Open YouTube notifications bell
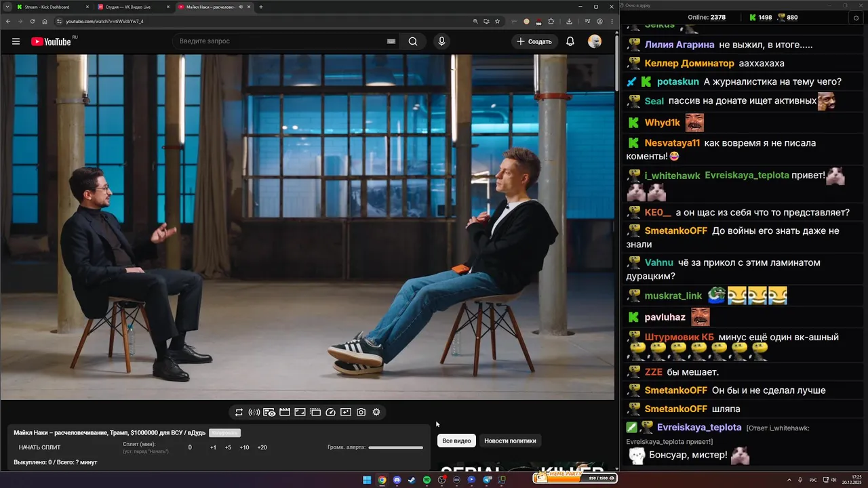The image size is (868, 488). (570, 41)
